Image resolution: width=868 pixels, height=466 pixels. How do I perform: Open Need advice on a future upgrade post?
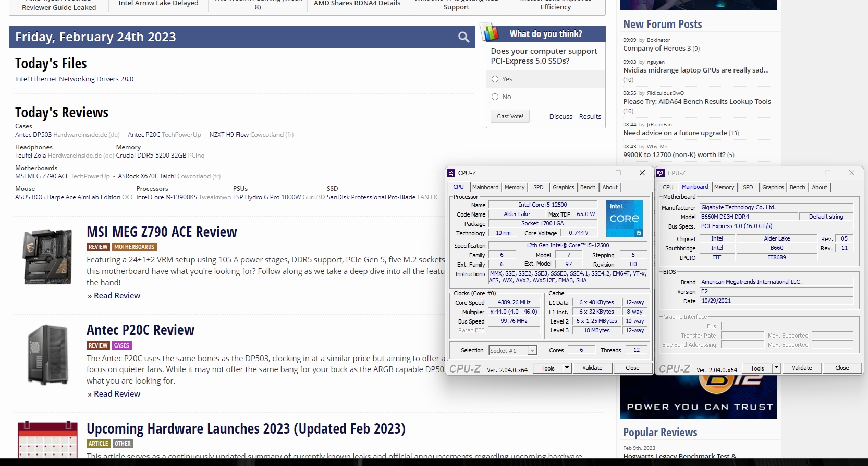pyautogui.click(x=675, y=133)
